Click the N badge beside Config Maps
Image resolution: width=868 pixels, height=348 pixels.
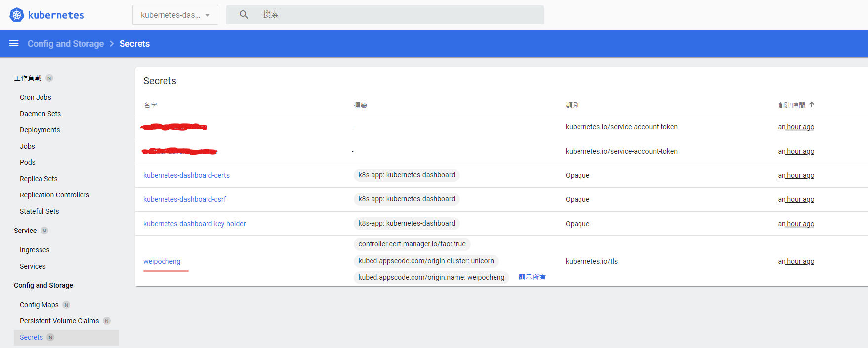pyautogui.click(x=66, y=305)
